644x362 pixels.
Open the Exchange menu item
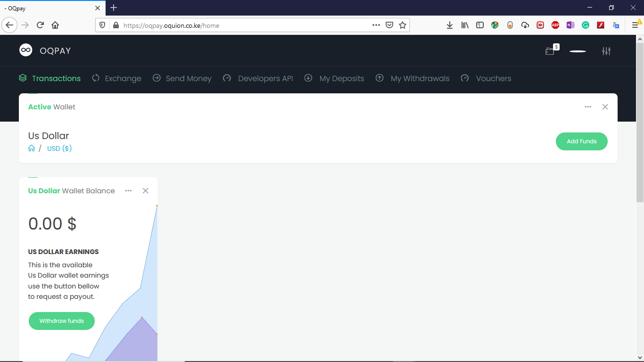(x=116, y=78)
